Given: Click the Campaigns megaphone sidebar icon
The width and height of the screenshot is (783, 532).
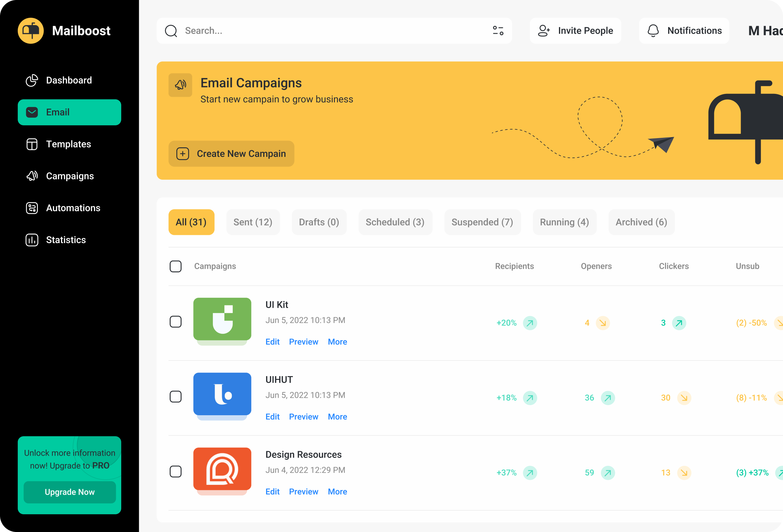Looking at the screenshot, I should point(32,176).
